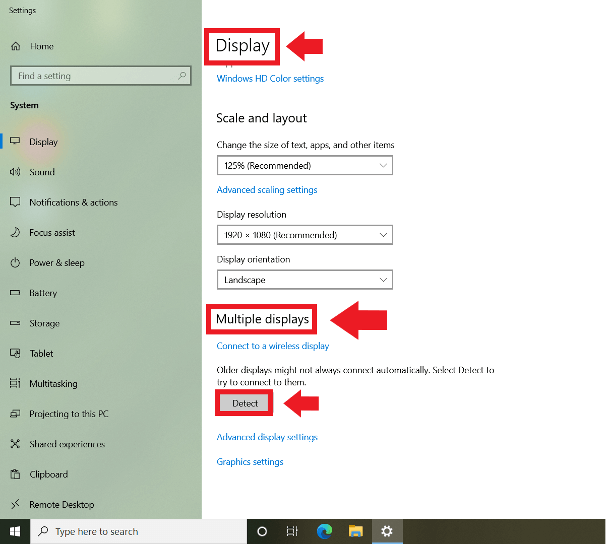Click the Notifications & actions icon

click(x=15, y=202)
